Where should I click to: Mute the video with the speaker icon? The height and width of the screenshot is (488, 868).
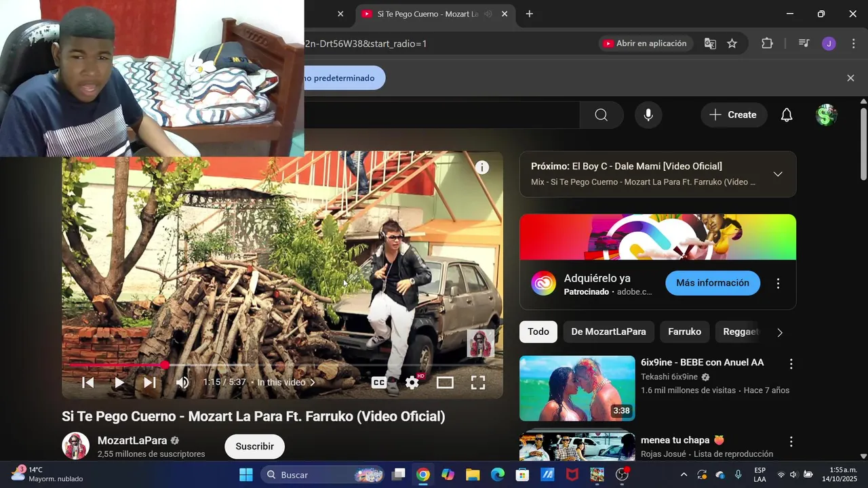182,382
